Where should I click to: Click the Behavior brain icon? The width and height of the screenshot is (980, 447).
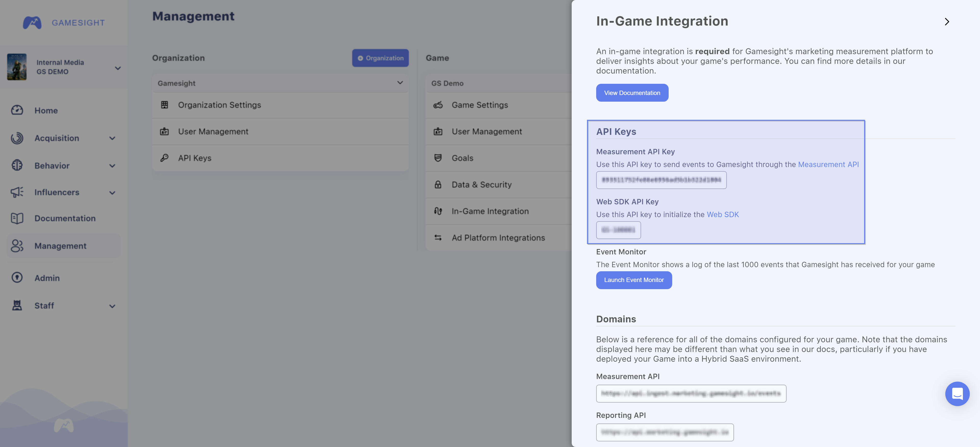pyautogui.click(x=17, y=165)
